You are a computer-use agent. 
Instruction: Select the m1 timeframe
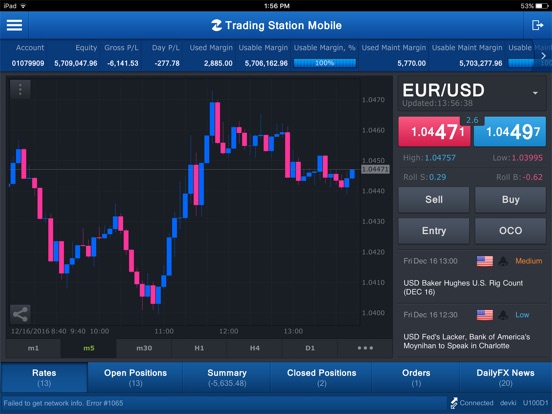(33, 348)
